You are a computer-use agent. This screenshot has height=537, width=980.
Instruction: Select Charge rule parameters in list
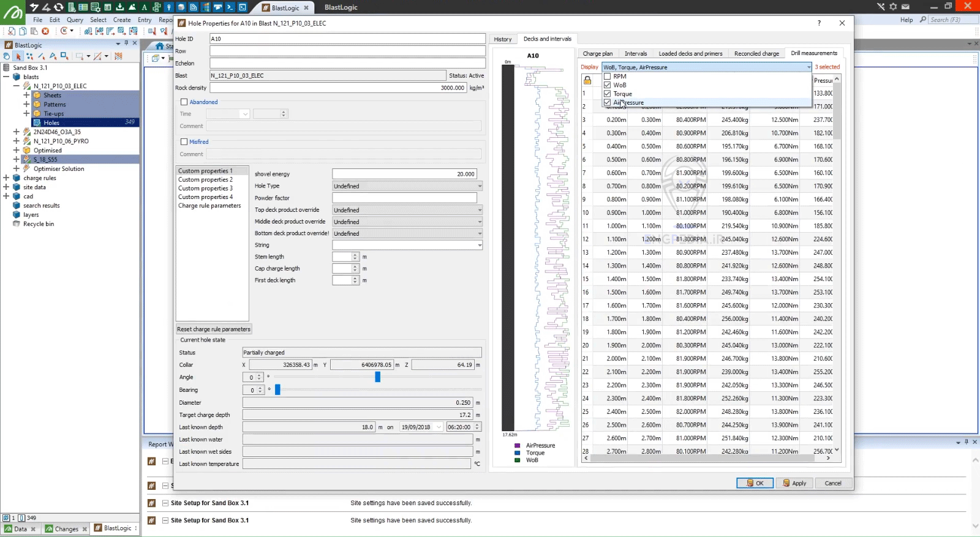209,206
